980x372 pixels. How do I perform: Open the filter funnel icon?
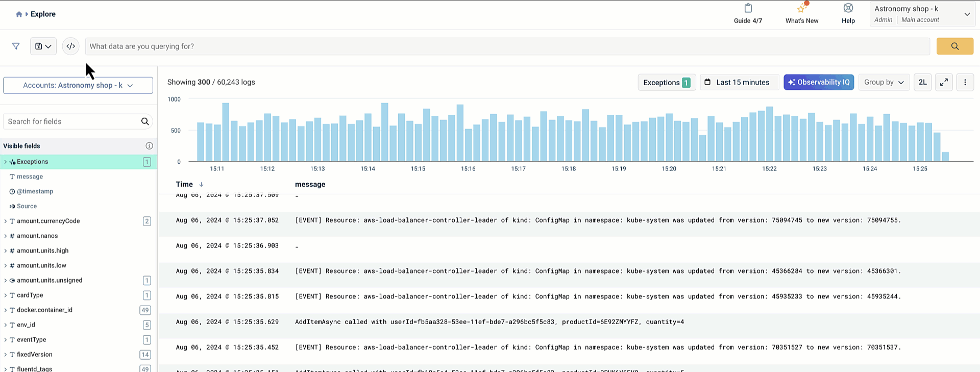16,46
